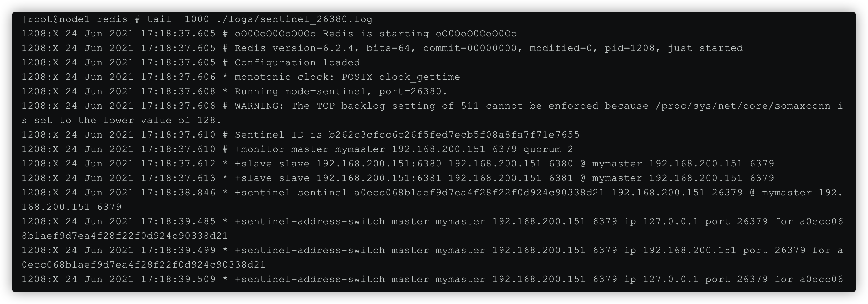The image size is (868, 304).
Task: Click the 17:18:39.485 sentinel-address-switch line
Action: [432, 229]
